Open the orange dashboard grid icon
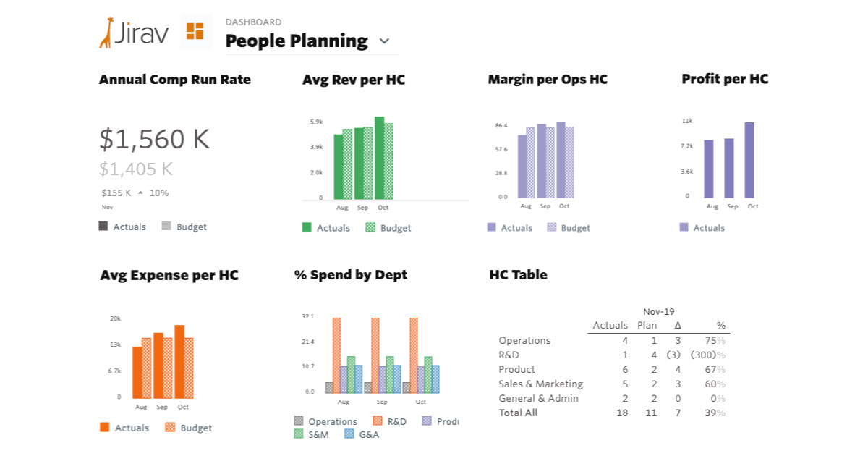Screen dimensions: 868x456 click(195, 31)
